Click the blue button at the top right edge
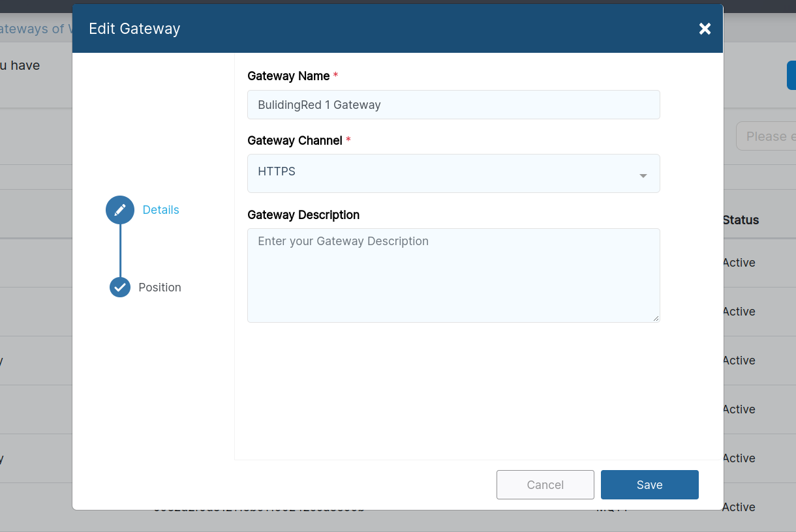Screen dimensions: 796x532 791,75
